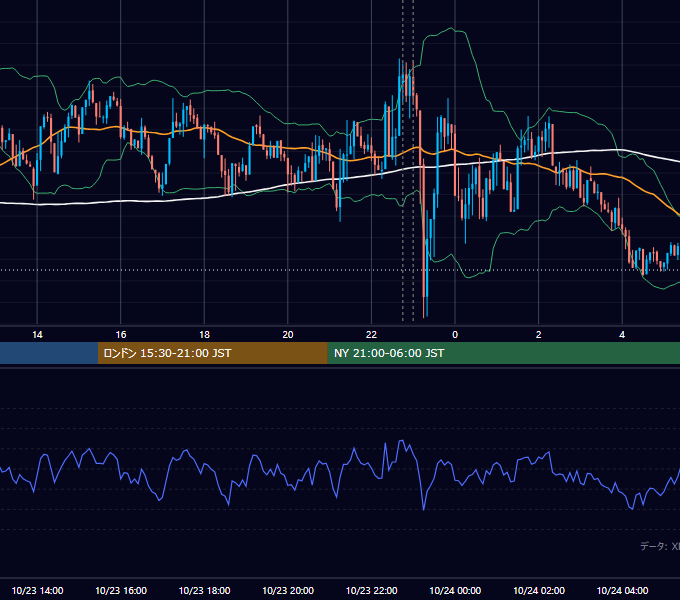Click the 10/24 00:00 date label
The image size is (680, 600).
pos(455,590)
